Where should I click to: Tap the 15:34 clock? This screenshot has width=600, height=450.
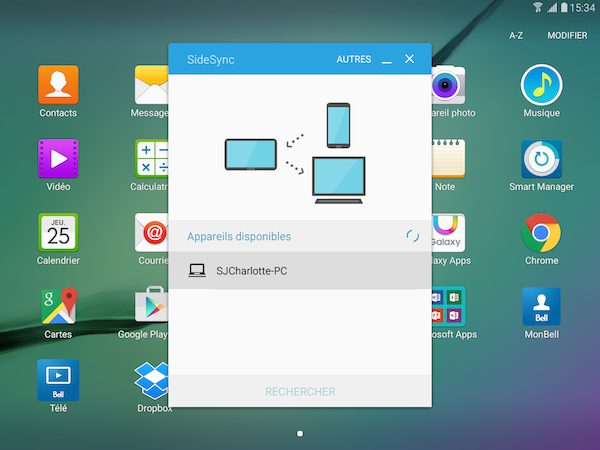[x=582, y=7]
